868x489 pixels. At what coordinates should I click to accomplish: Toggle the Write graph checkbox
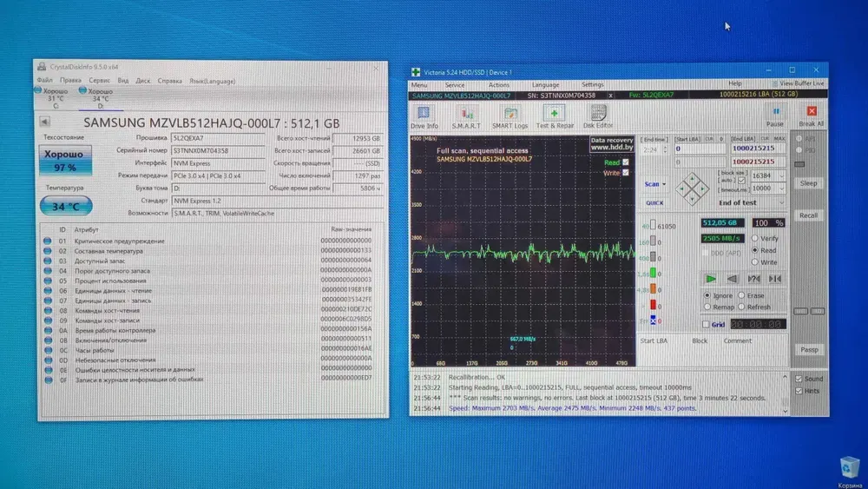click(x=626, y=173)
